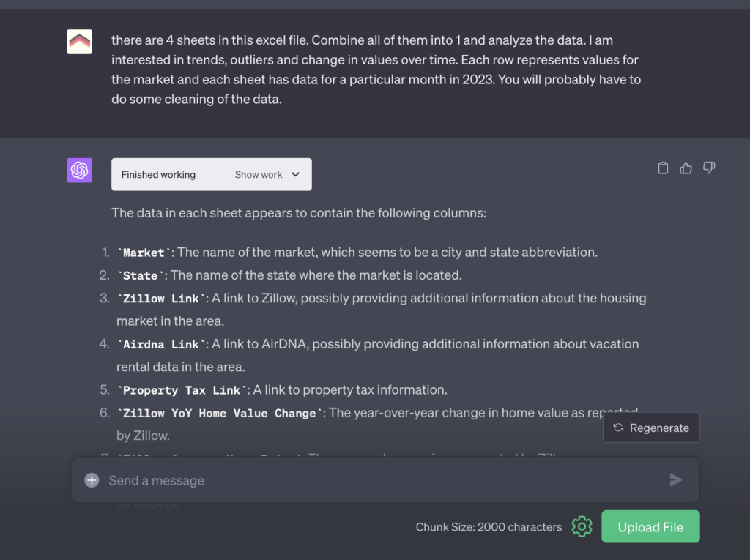Regenerate the response

[x=651, y=428]
